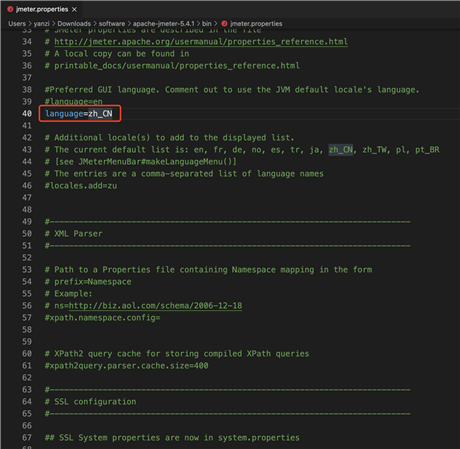
Task: Open the Downloads breadcrumb segment
Action: coord(74,24)
